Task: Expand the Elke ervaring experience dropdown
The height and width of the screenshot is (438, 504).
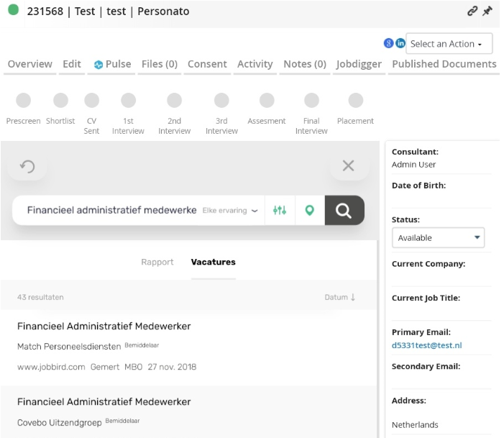Action: click(x=230, y=211)
